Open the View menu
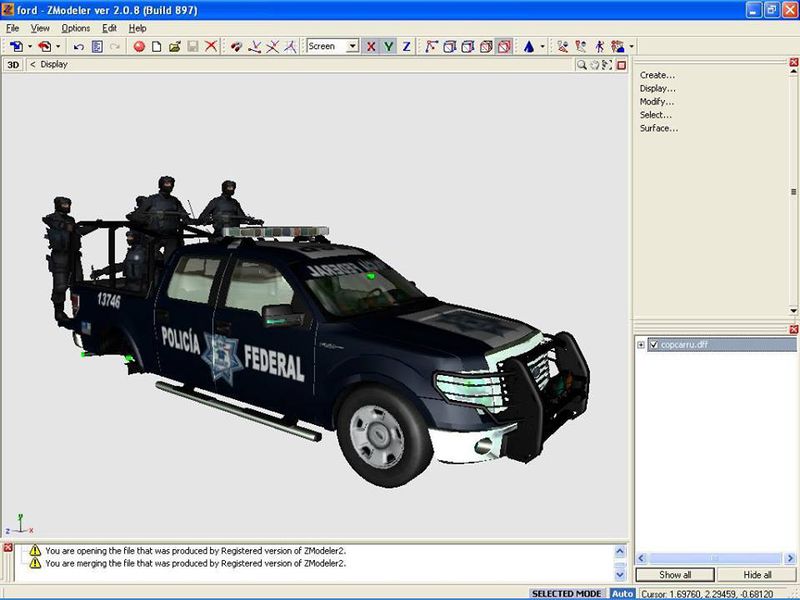The height and width of the screenshot is (600, 800). (40, 29)
